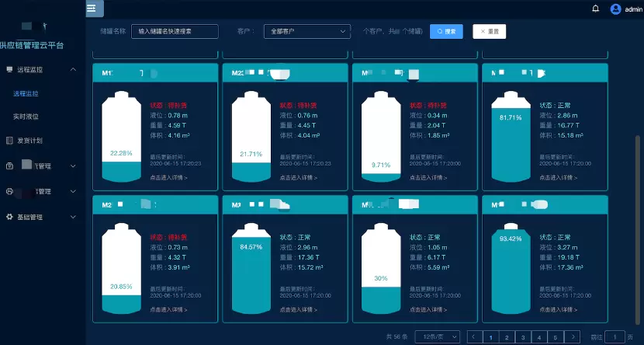
Task: Collapse sidebar using the hamburger menu icon
Action: [92, 9]
